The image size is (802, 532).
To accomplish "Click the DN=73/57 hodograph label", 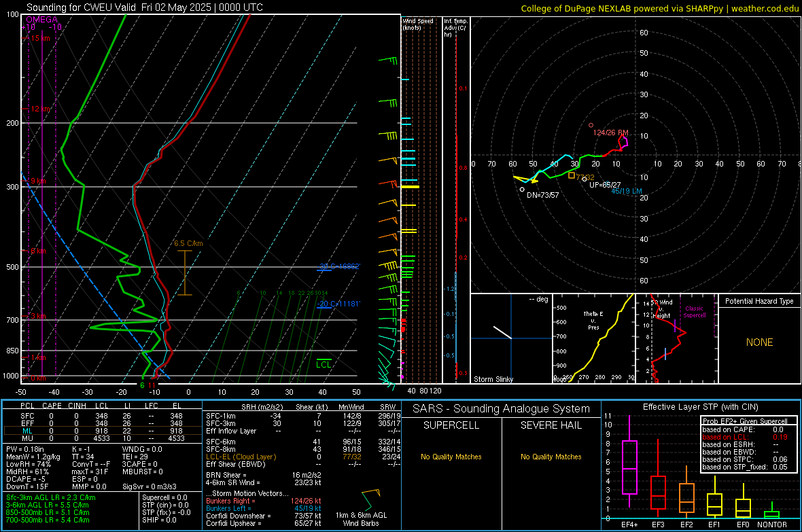I will click(542, 195).
